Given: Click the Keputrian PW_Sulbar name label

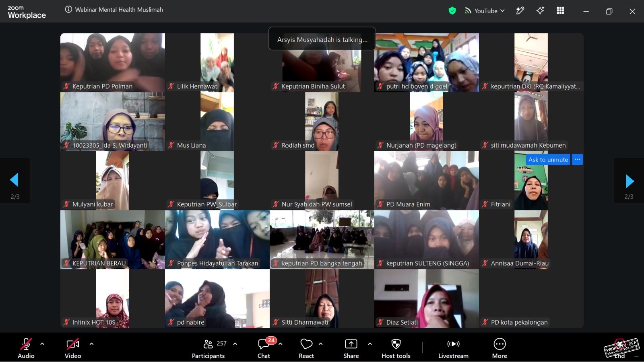Looking at the screenshot, I should click(207, 204).
